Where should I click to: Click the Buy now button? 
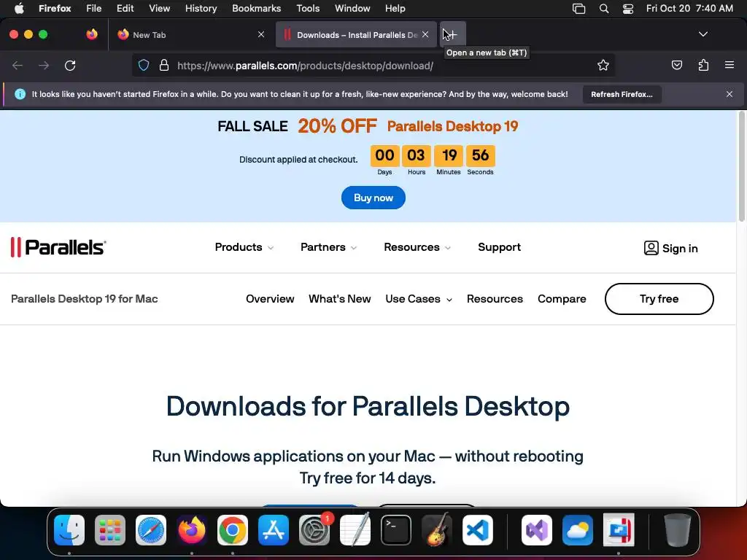373,198
